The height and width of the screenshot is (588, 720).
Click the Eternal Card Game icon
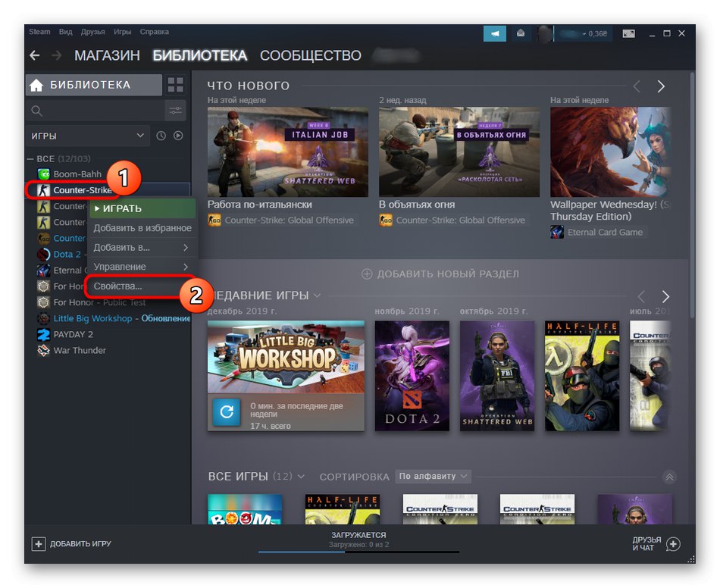tap(557, 233)
